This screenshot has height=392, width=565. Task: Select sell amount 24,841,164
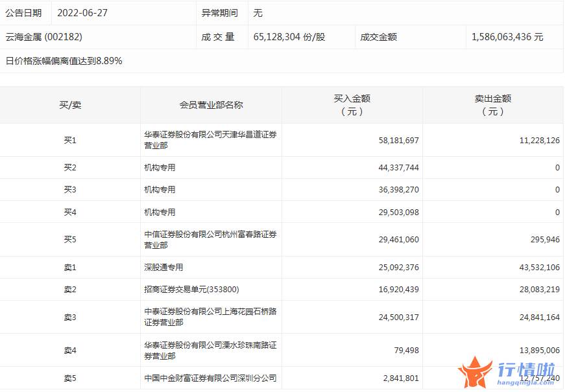(x=540, y=317)
